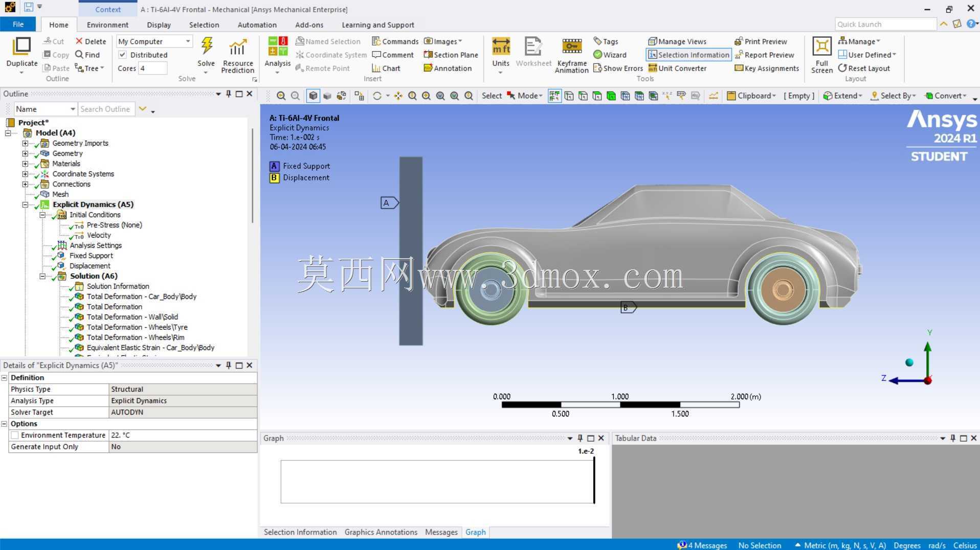Open the File menu

pyautogui.click(x=18, y=25)
